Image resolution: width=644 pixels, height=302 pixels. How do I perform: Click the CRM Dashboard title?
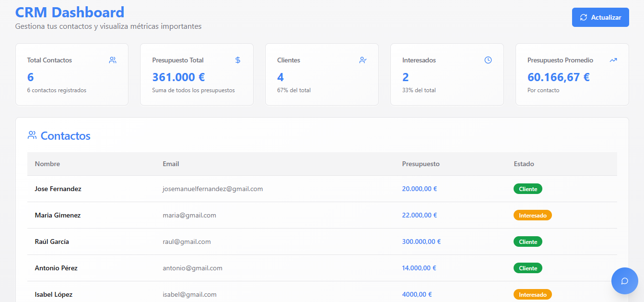click(69, 12)
